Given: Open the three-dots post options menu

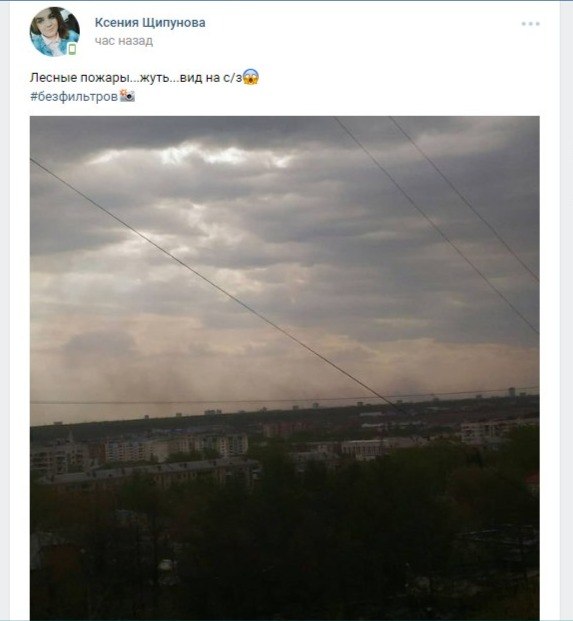Looking at the screenshot, I should 530,24.
